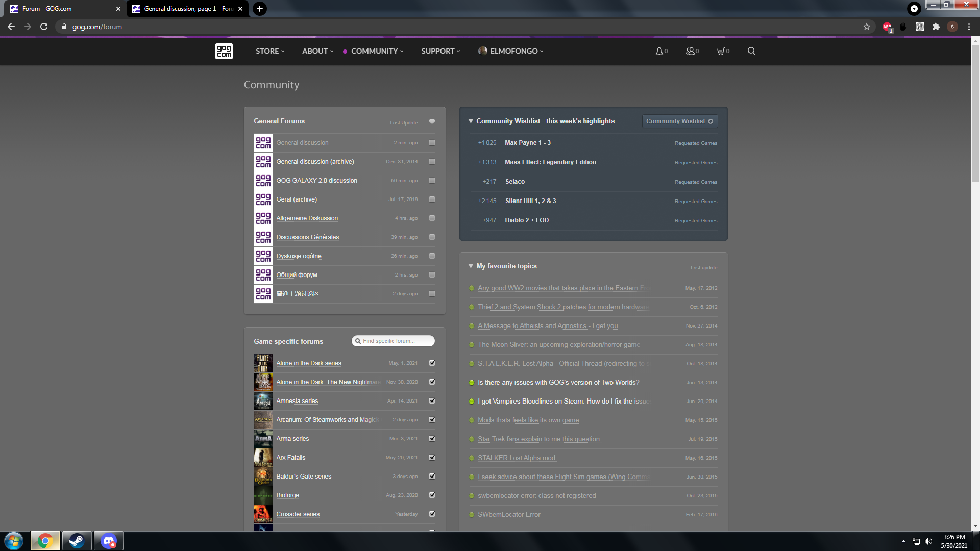Open a new browser tab with plus icon
Screen dimensions: 980x551
pos(259,9)
